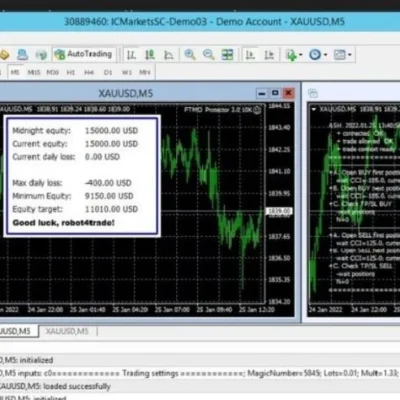400x400 pixels.
Task: Select the M5 timeframe
Action: (15, 72)
